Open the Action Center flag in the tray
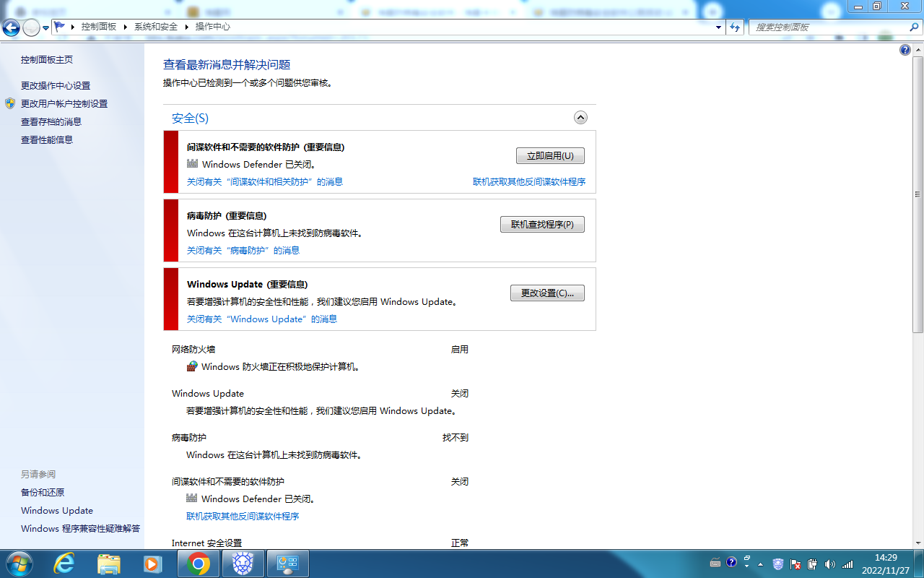 pos(796,564)
